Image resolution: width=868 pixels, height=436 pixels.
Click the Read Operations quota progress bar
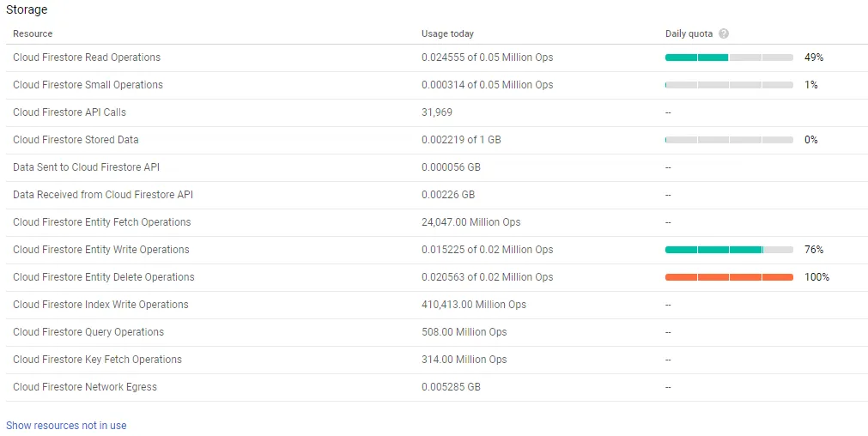click(x=729, y=58)
